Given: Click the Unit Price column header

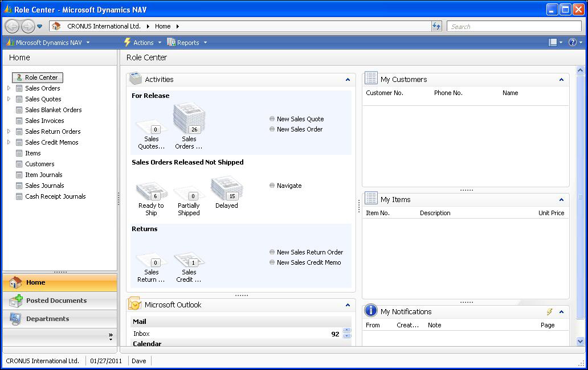Looking at the screenshot, I should coord(552,213).
